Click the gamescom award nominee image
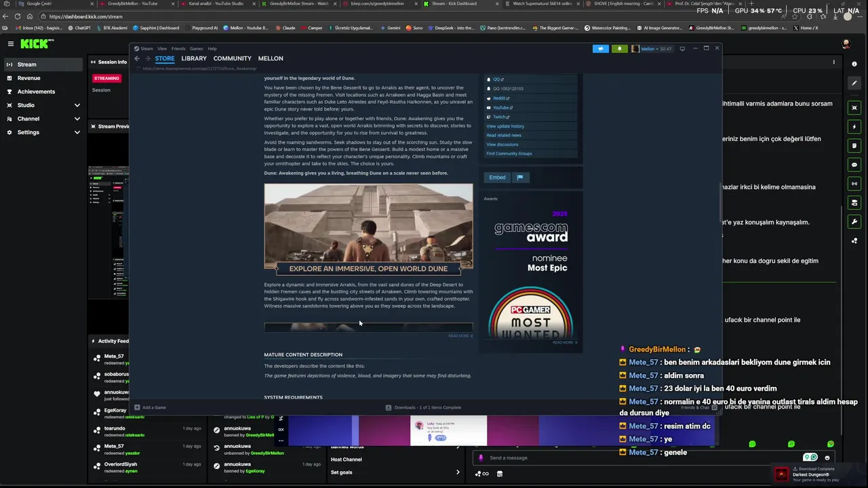868x488 pixels. 531,241
